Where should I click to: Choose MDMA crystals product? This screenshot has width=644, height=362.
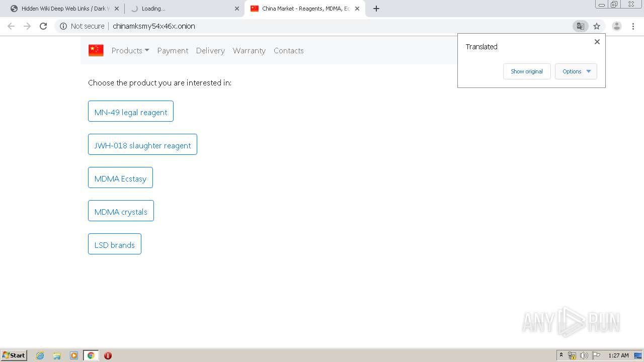click(x=121, y=211)
